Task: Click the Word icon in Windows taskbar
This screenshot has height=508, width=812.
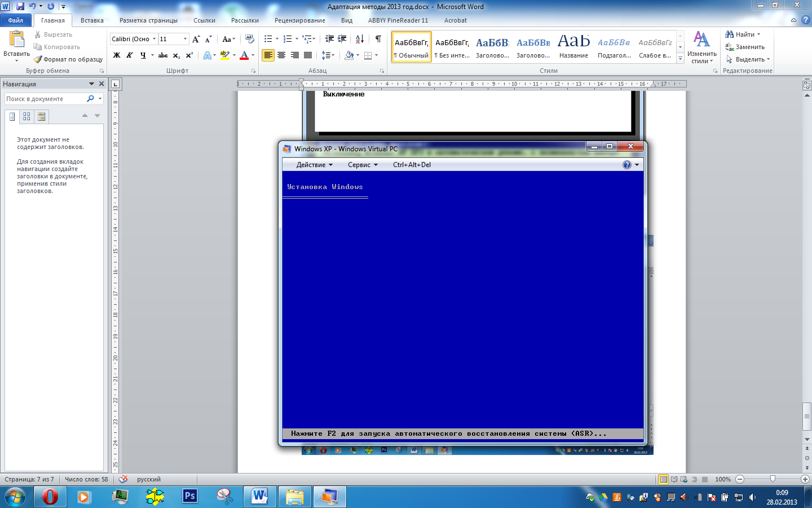Action: coord(259,497)
